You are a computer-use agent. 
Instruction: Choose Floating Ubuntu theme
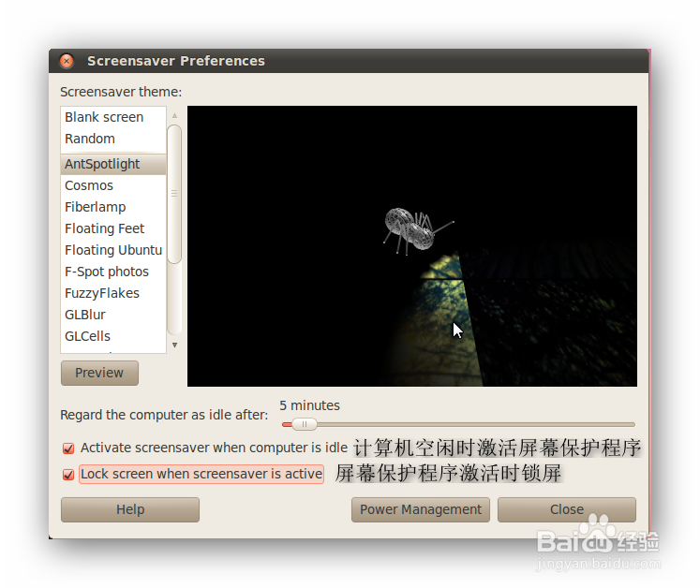(113, 250)
